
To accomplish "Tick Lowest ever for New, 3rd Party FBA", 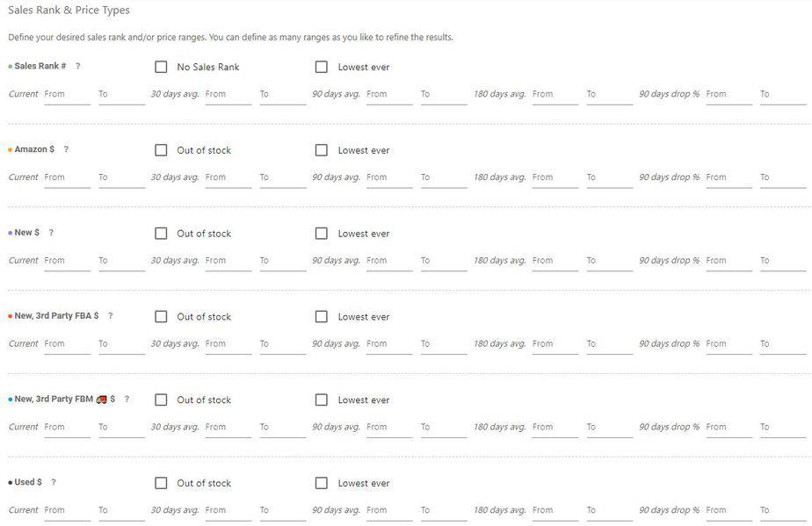I will click(322, 317).
